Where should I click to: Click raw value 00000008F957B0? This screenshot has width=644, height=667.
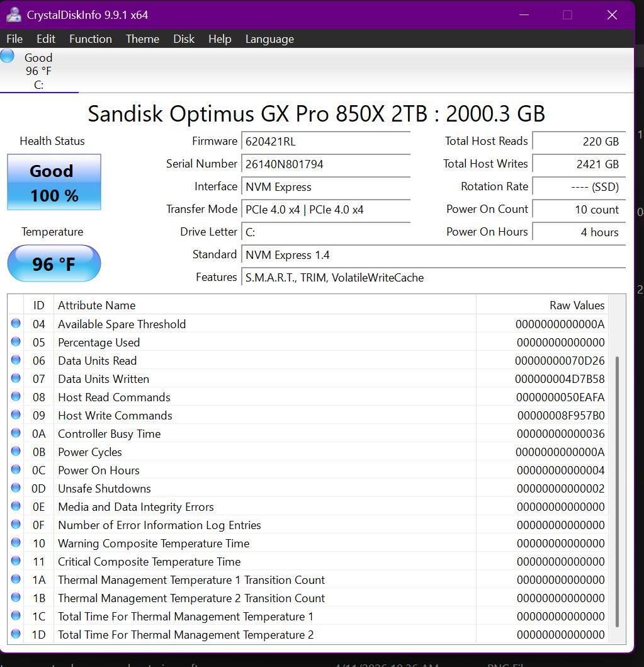[x=561, y=416]
